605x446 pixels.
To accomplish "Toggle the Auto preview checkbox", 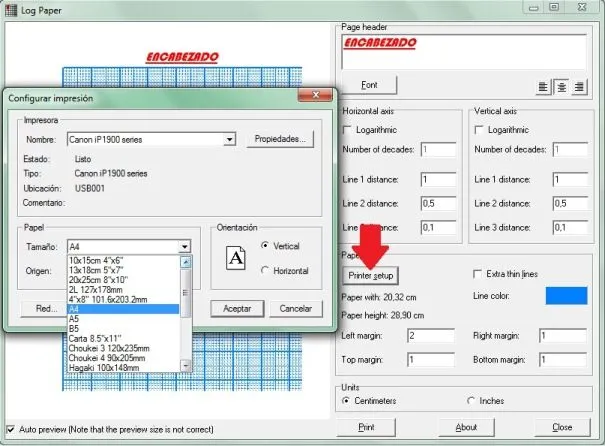I will coord(11,429).
